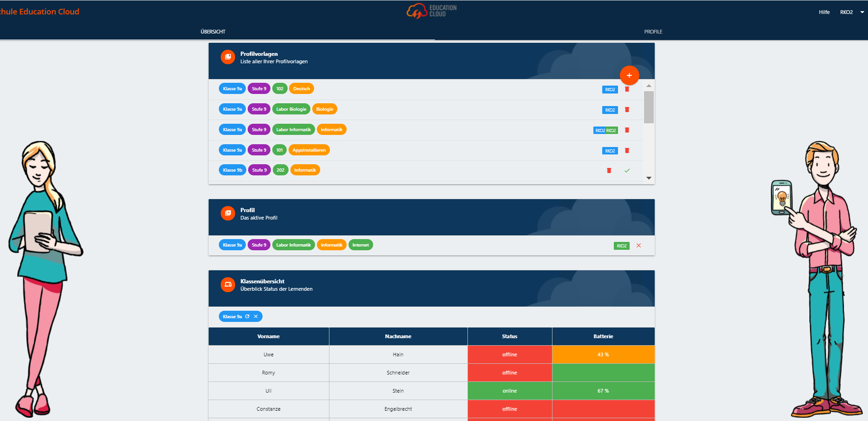Viewport: 868px width, 421px height.
Task: Open the Hilfe link
Action: (x=824, y=12)
